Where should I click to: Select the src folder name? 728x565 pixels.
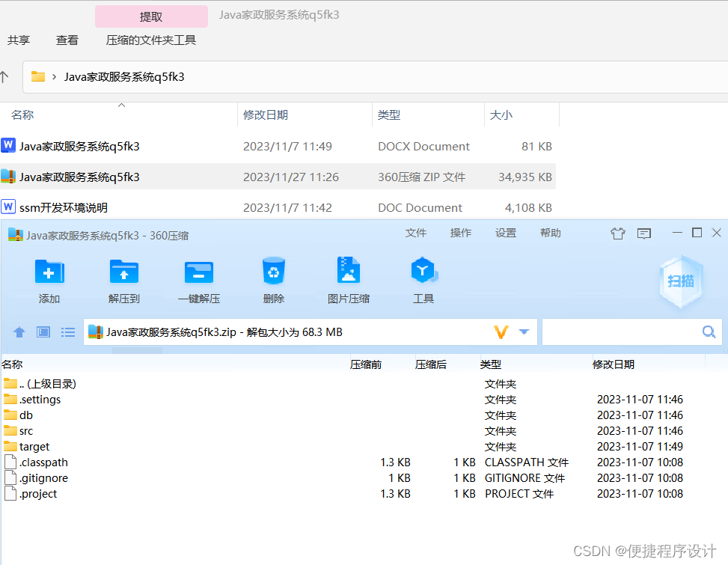tap(26, 431)
